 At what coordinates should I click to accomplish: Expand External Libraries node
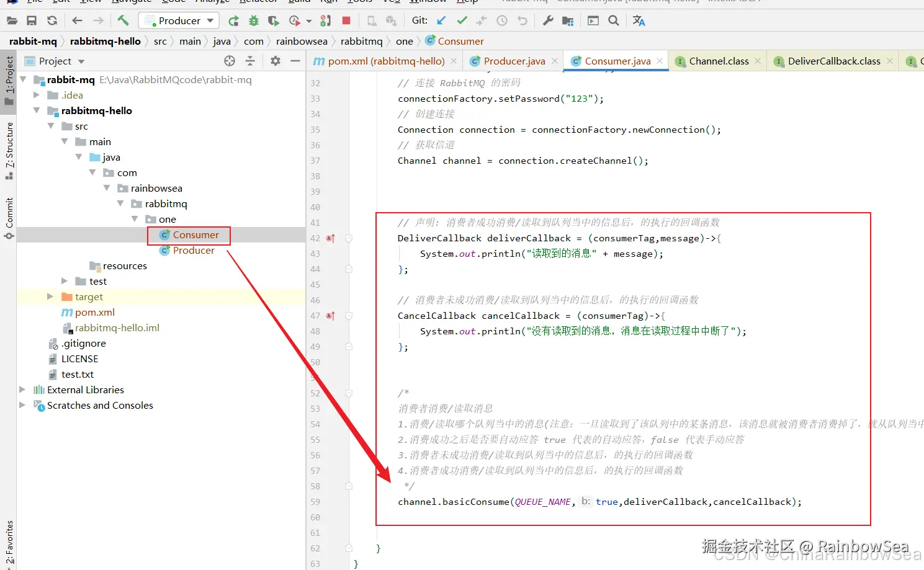[x=22, y=390]
